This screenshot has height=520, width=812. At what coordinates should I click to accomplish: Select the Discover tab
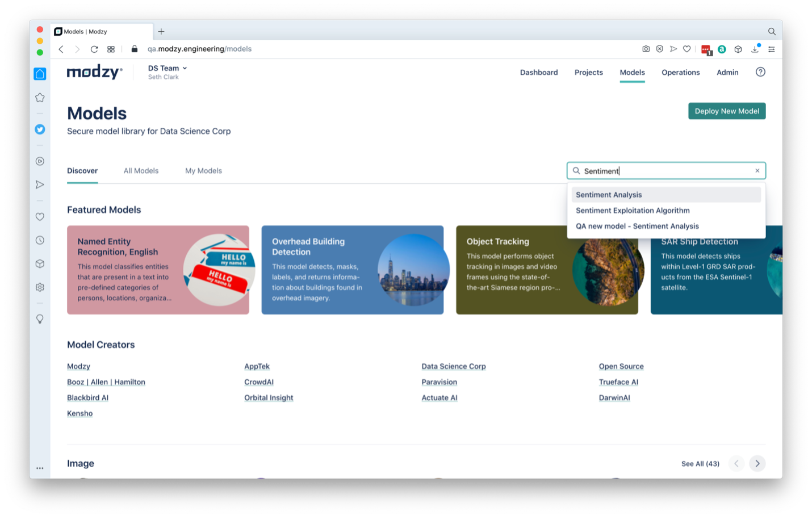pyautogui.click(x=82, y=171)
